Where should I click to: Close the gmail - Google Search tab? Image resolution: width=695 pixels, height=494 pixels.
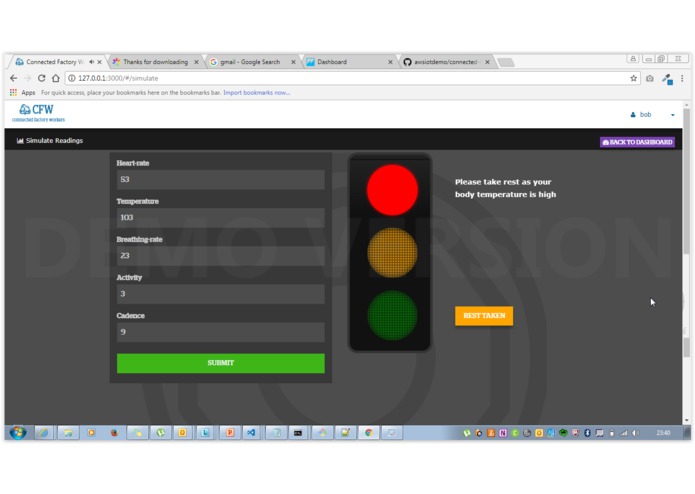coord(293,62)
